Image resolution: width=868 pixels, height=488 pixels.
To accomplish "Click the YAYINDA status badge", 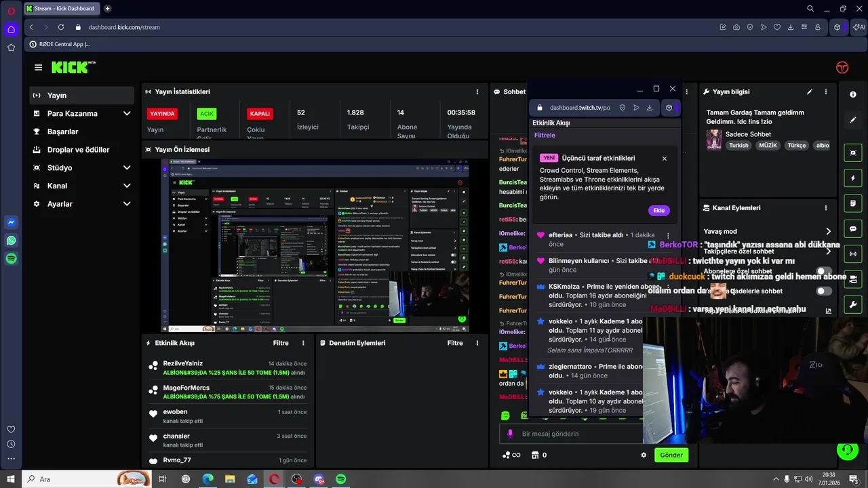I will point(162,114).
